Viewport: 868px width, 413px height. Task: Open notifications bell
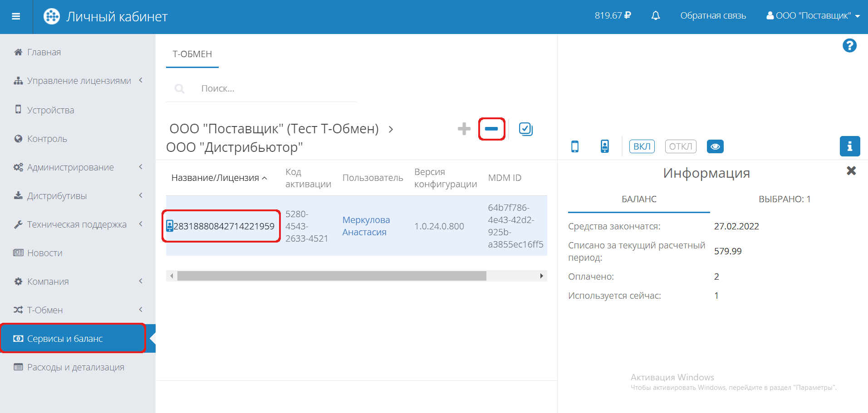click(656, 16)
